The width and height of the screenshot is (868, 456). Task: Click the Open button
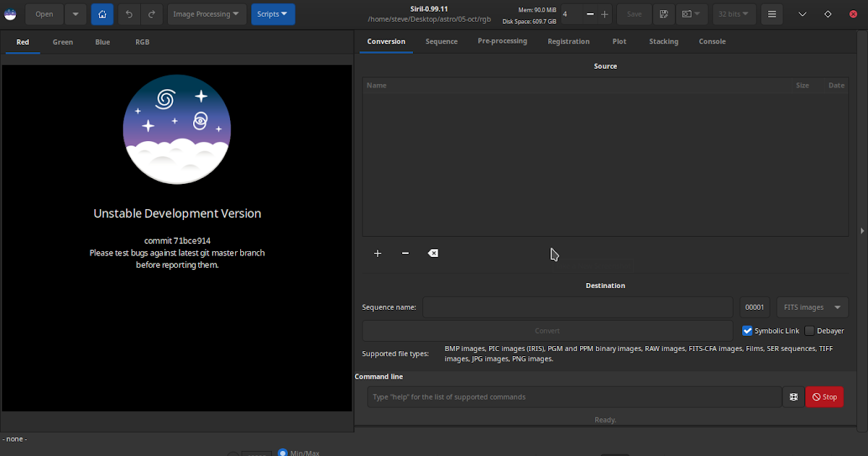click(44, 14)
